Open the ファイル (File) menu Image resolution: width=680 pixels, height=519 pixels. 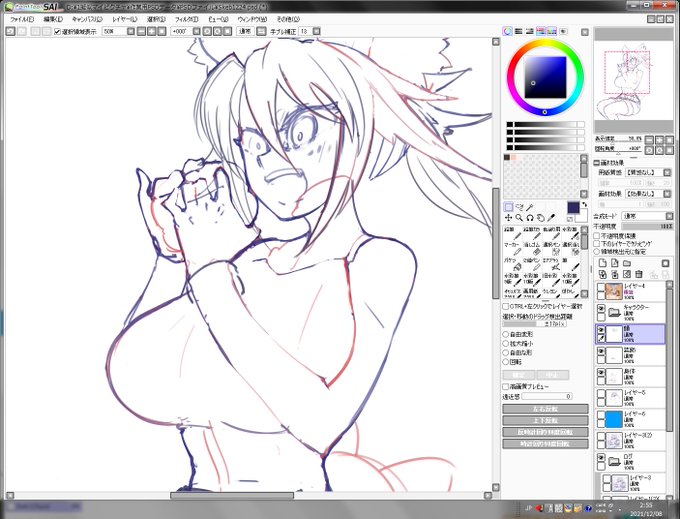[22, 20]
